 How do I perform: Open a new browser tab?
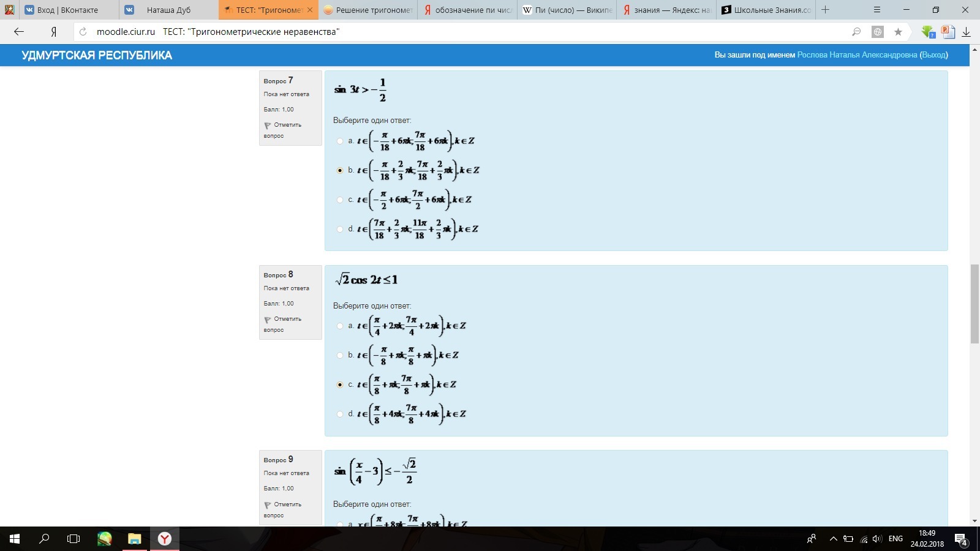[825, 10]
